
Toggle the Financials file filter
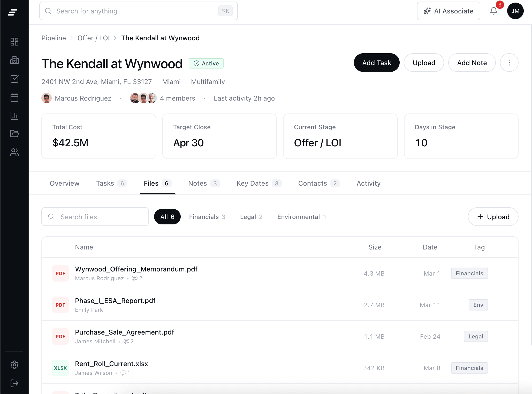(207, 217)
